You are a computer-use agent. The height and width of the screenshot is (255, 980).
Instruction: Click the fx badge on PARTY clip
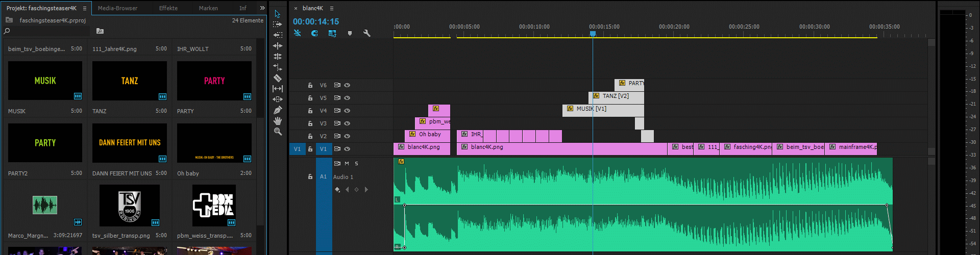point(622,83)
